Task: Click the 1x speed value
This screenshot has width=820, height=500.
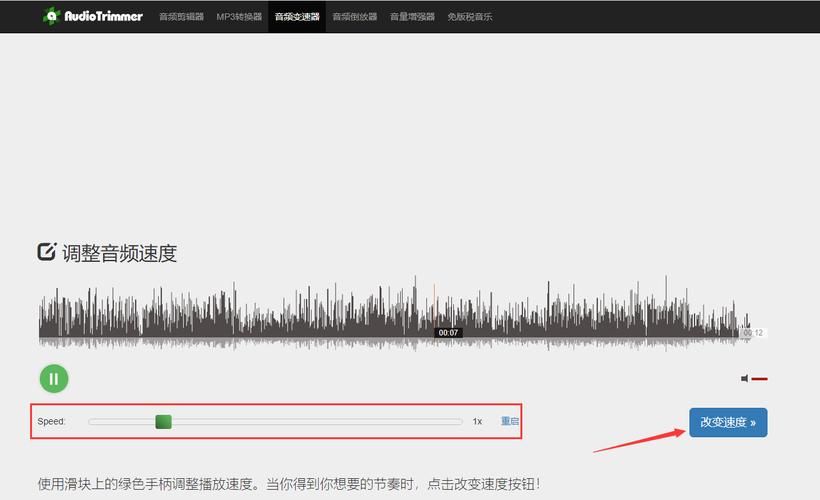Action: (x=477, y=422)
